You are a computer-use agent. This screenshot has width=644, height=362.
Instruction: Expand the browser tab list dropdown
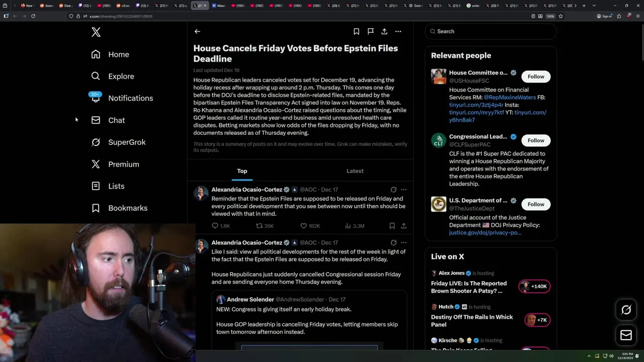point(594,6)
